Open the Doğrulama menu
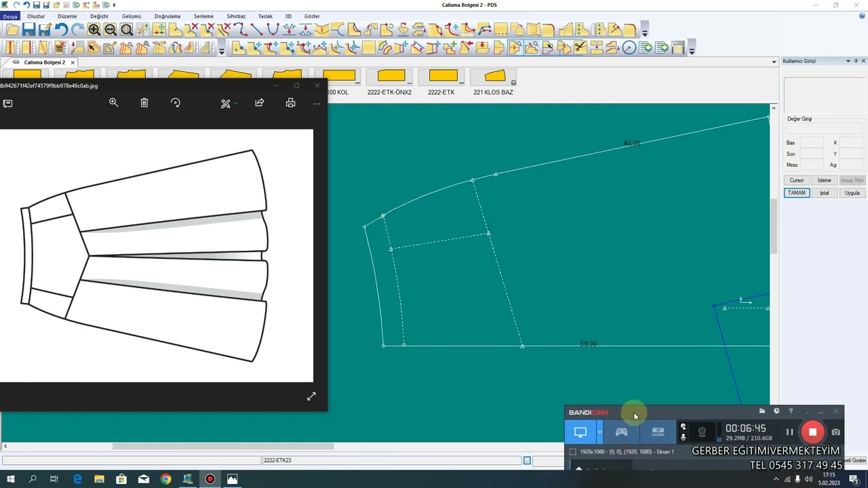 (x=167, y=16)
